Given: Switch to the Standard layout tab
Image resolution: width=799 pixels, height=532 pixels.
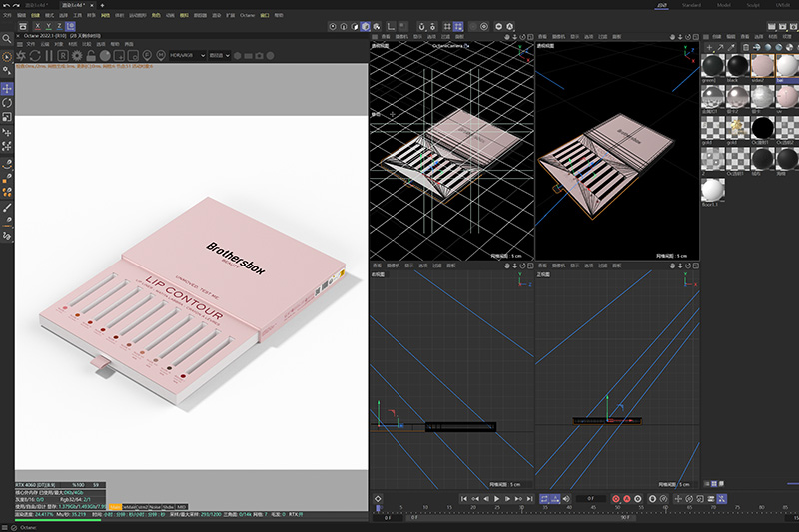Looking at the screenshot, I should click(x=691, y=5).
